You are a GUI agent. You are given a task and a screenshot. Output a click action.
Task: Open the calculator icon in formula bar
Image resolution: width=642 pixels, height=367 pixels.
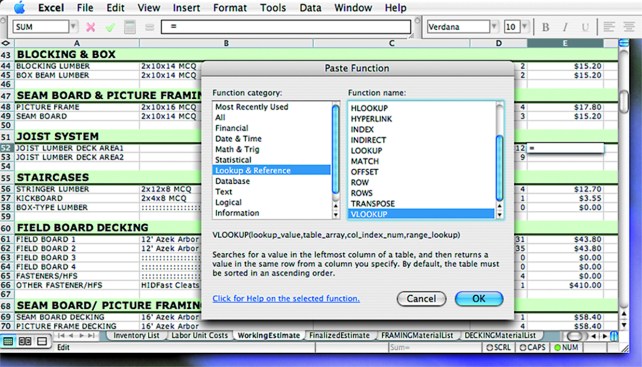pos(130,27)
